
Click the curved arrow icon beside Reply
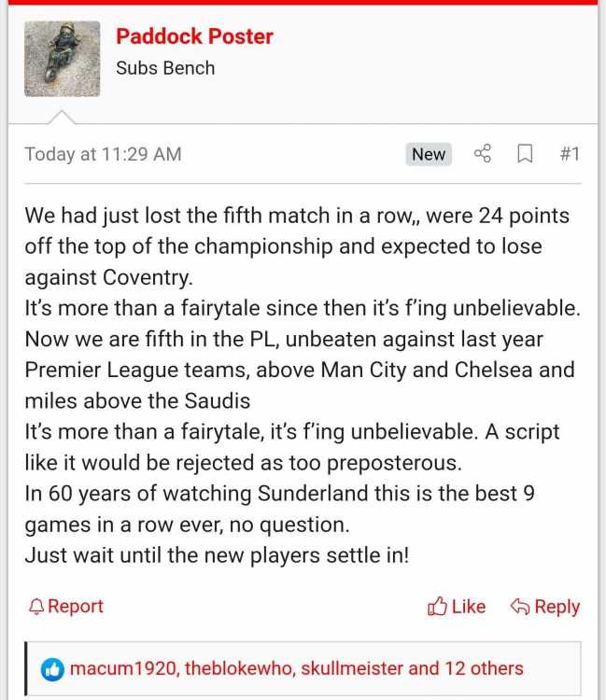[x=520, y=607]
